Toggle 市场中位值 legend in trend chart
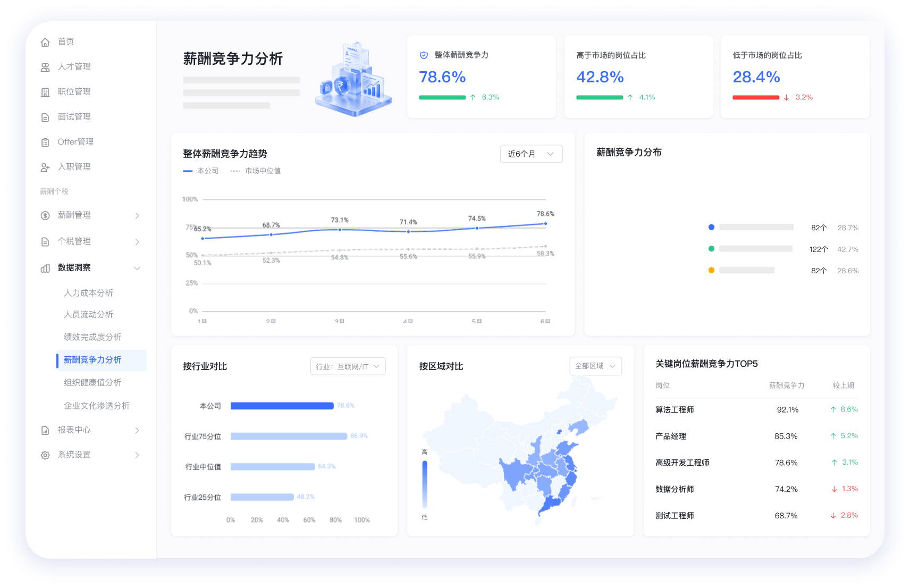The width and height of the screenshot is (910, 588). 256,171
